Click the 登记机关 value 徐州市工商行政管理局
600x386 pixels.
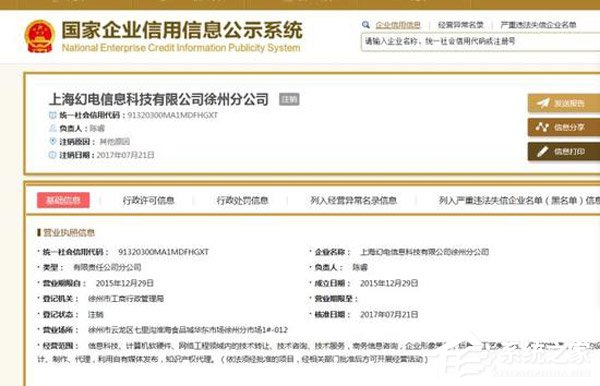(x=126, y=298)
